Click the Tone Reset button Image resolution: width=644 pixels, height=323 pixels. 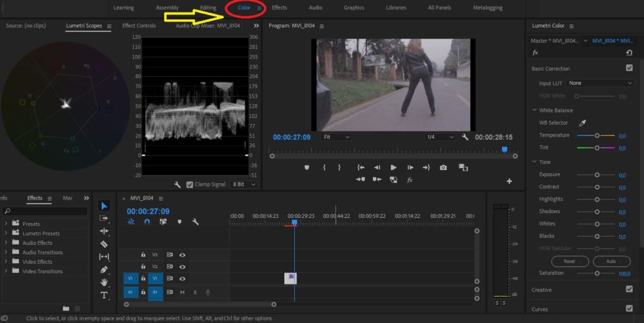pyautogui.click(x=570, y=261)
